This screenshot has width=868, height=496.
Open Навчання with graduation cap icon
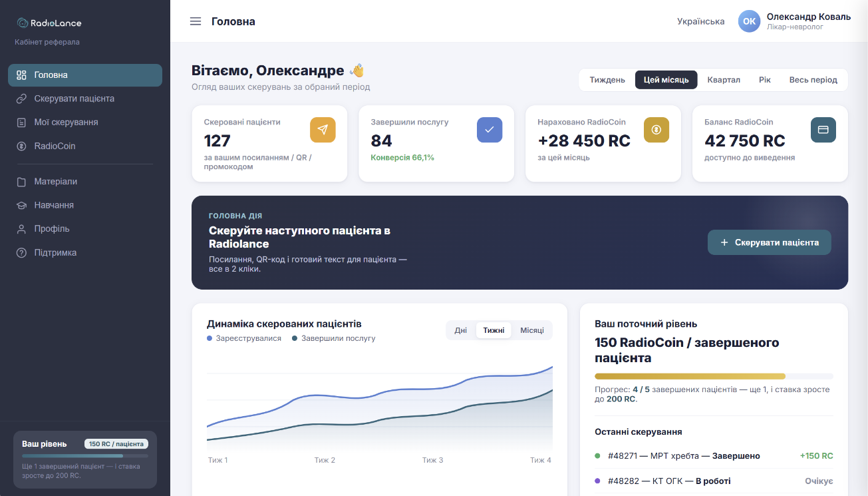click(x=85, y=205)
